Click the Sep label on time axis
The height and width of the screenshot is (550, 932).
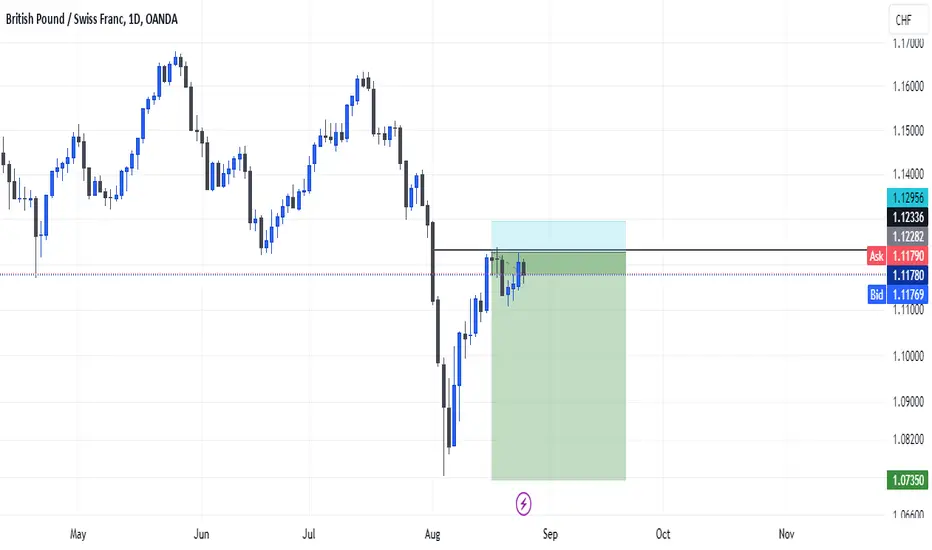tap(550, 534)
